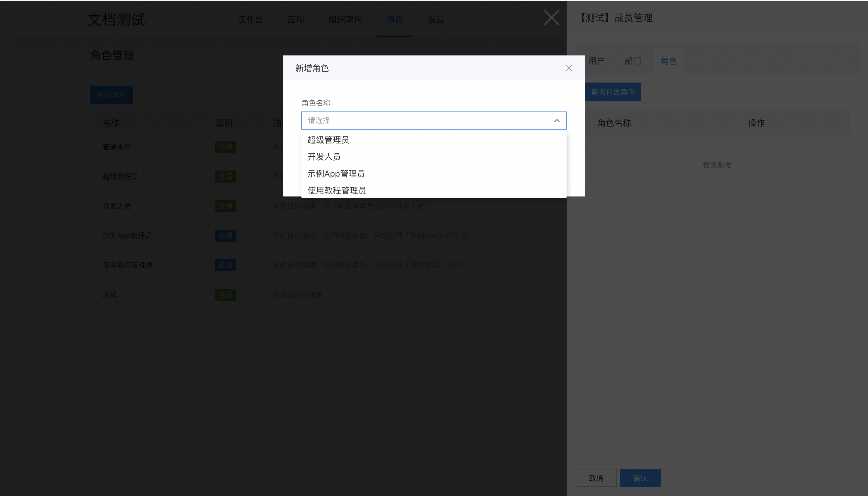Click 全局 badge in 普通用户 row
The height and width of the screenshot is (496, 868).
pos(225,147)
